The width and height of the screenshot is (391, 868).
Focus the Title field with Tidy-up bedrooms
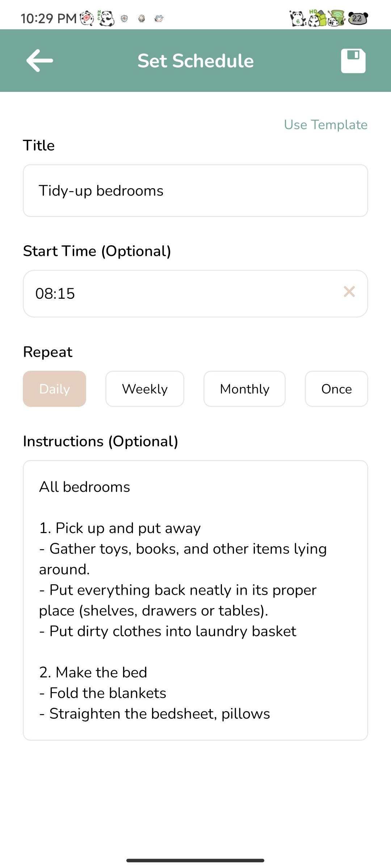click(x=195, y=191)
